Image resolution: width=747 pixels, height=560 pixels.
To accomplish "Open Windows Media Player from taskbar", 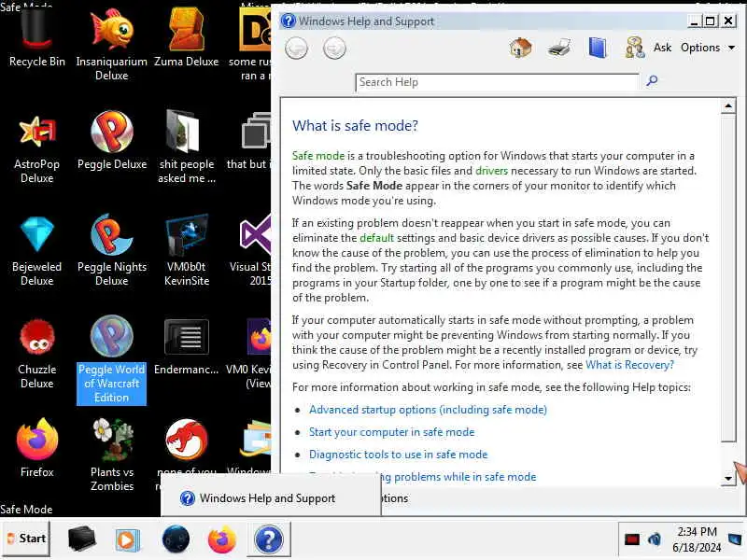I will (127, 540).
